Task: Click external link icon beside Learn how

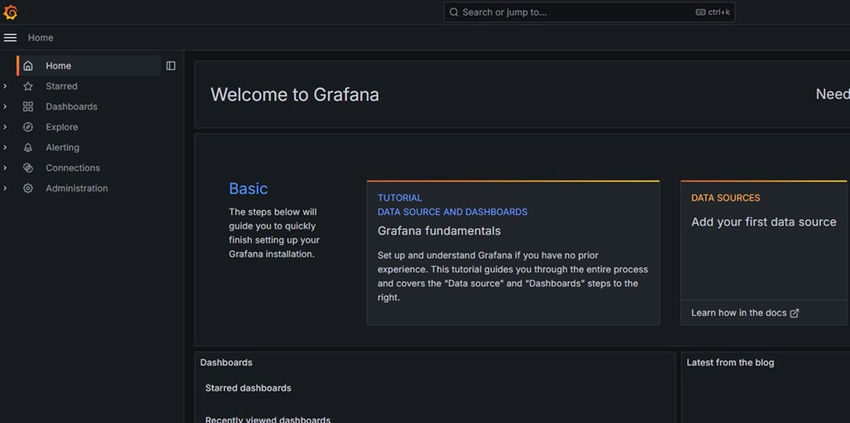Action: (794, 313)
